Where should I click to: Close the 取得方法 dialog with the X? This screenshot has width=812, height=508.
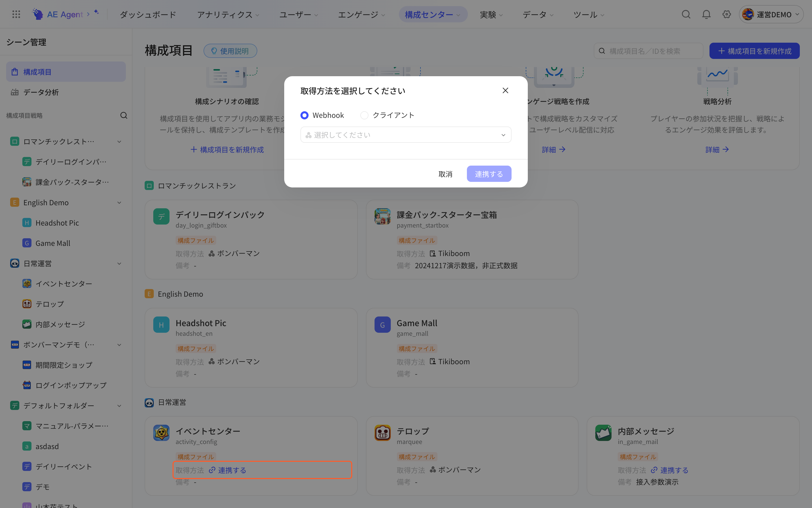click(x=505, y=90)
